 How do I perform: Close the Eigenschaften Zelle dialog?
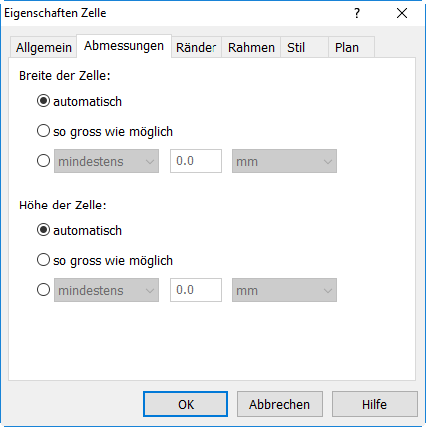(x=402, y=13)
